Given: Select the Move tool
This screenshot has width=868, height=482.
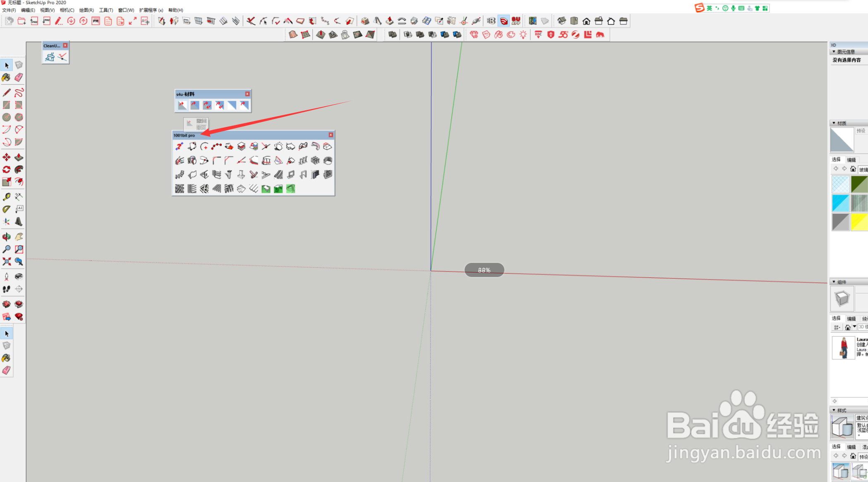Looking at the screenshot, I should 6,157.
